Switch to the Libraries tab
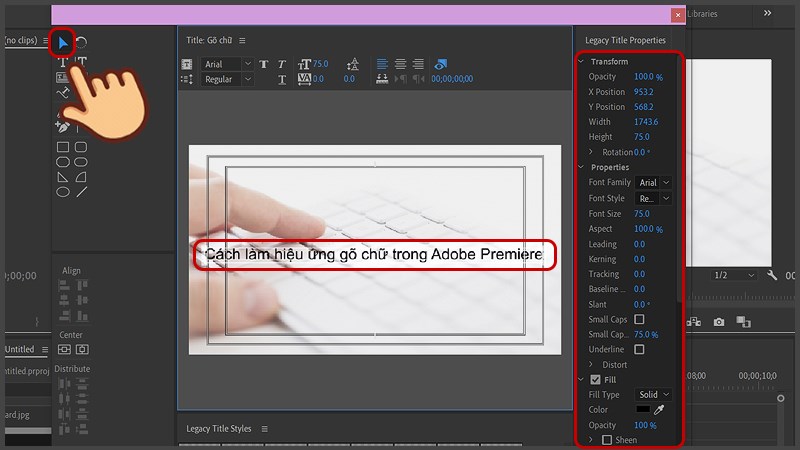The height and width of the screenshot is (450, 800). pos(702,14)
